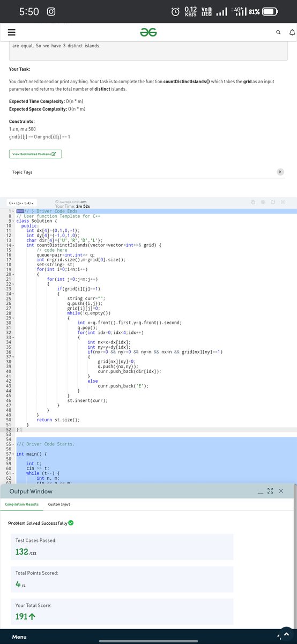Click the 'Your Total Score:' label
Screen dimensions: 297x644
[34, 605]
